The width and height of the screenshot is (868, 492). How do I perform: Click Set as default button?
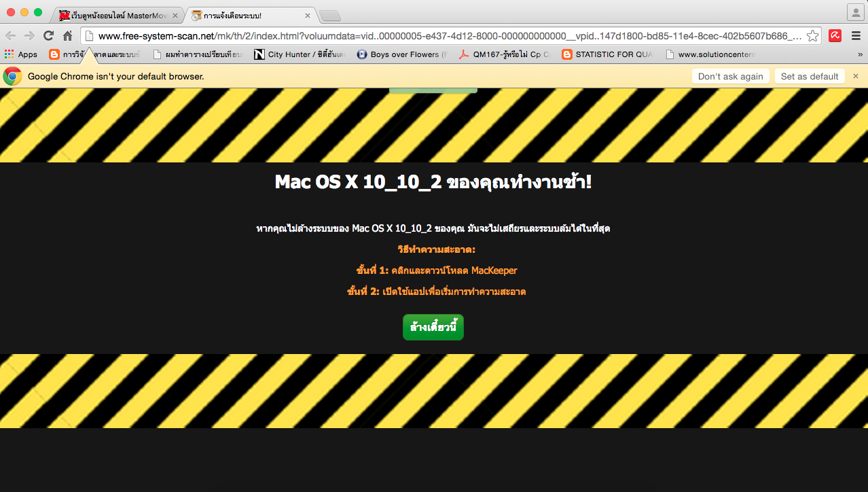point(810,76)
